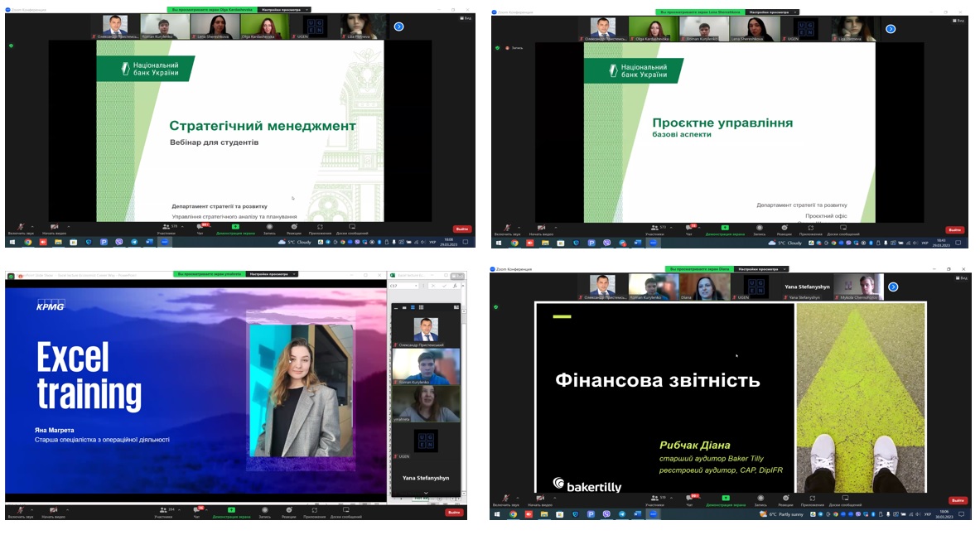Minimize the floating video panel in Excel training
The height and width of the screenshot is (535, 980).
tap(395, 307)
